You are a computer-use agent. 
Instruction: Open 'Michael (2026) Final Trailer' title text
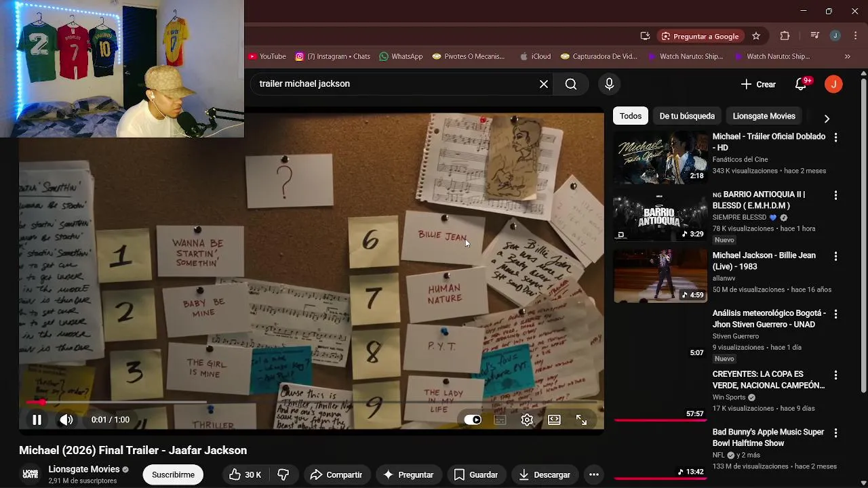[x=133, y=450]
